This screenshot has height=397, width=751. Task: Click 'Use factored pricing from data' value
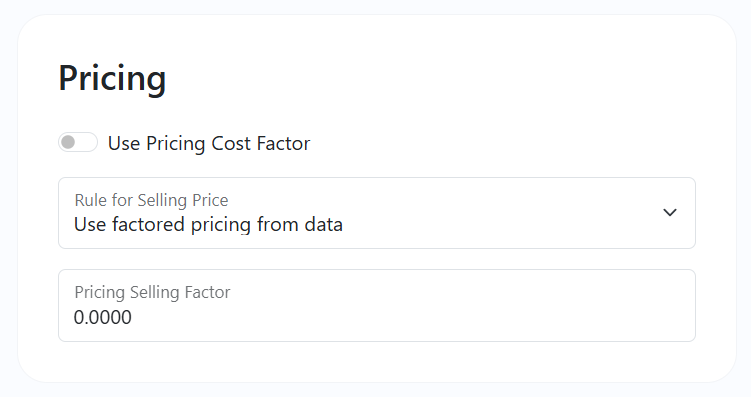(x=208, y=225)
